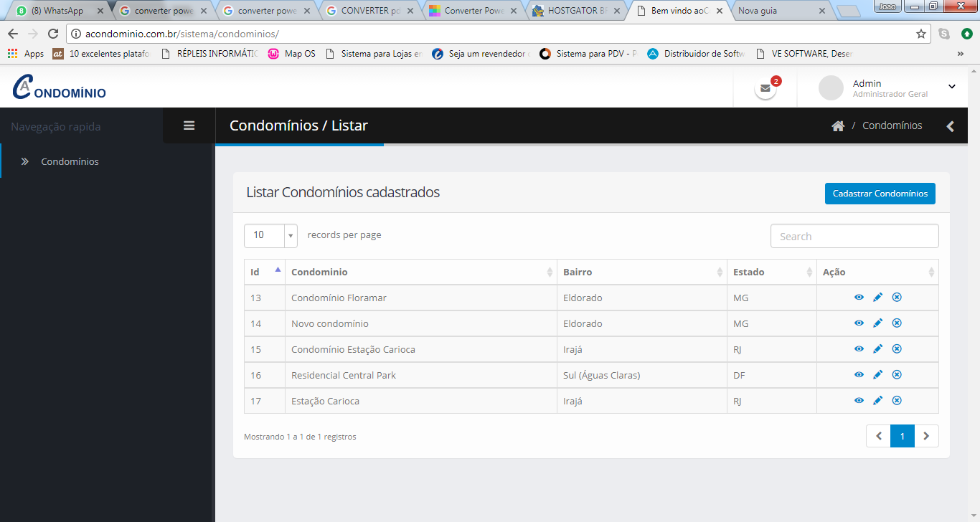View details of Novo condomínio row

(859, 323)
